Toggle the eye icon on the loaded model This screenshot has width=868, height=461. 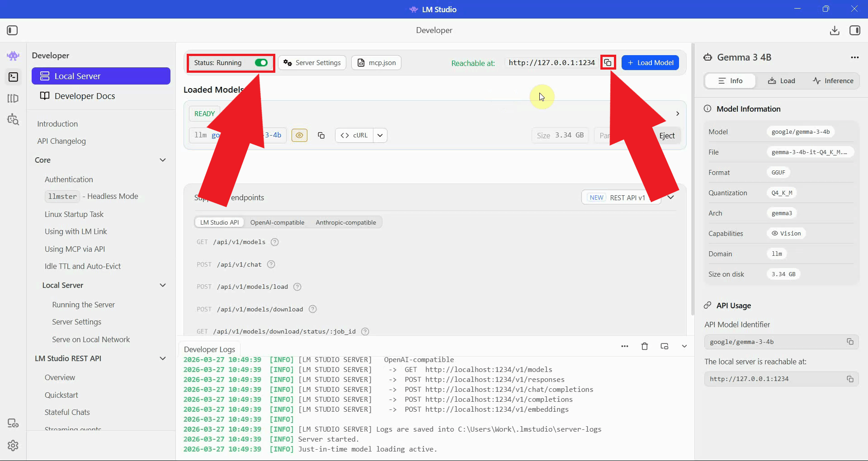coord(299,135)
